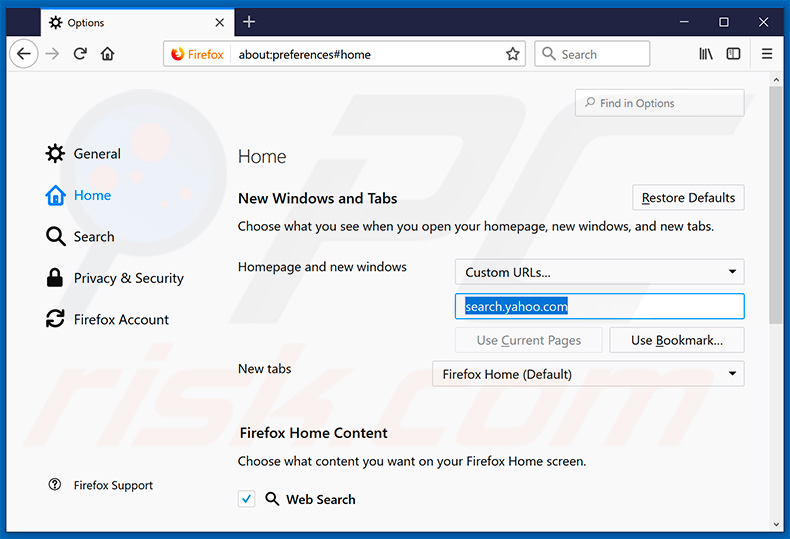This screenshot has height=539, width=790.
Task: Open the Search settings category
Action: pos(80,236)
